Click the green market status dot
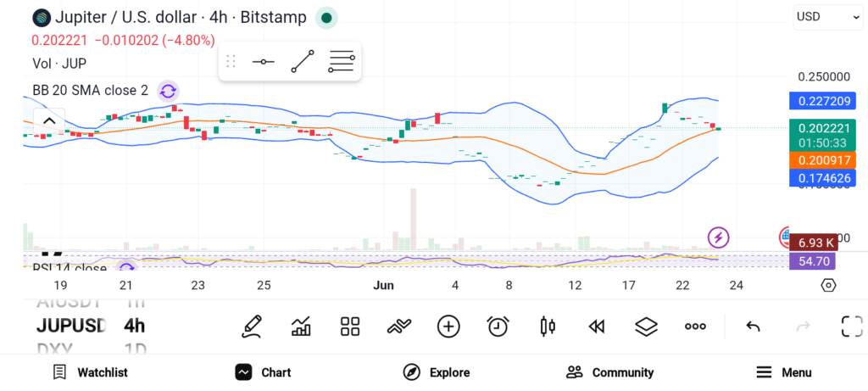Viewport: 868px width, 391px height. (326, 18)
